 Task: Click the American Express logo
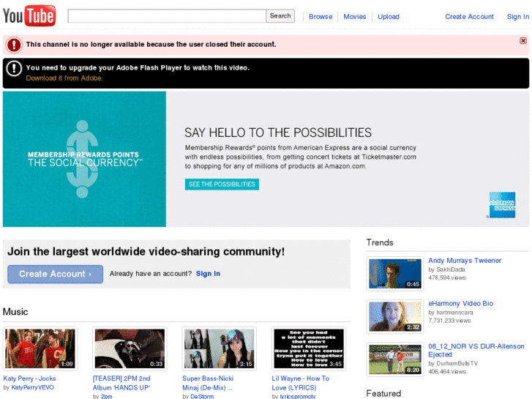502,205
